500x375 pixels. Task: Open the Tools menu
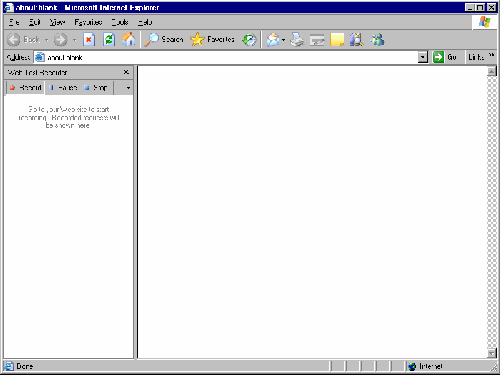tap(120, 22)
